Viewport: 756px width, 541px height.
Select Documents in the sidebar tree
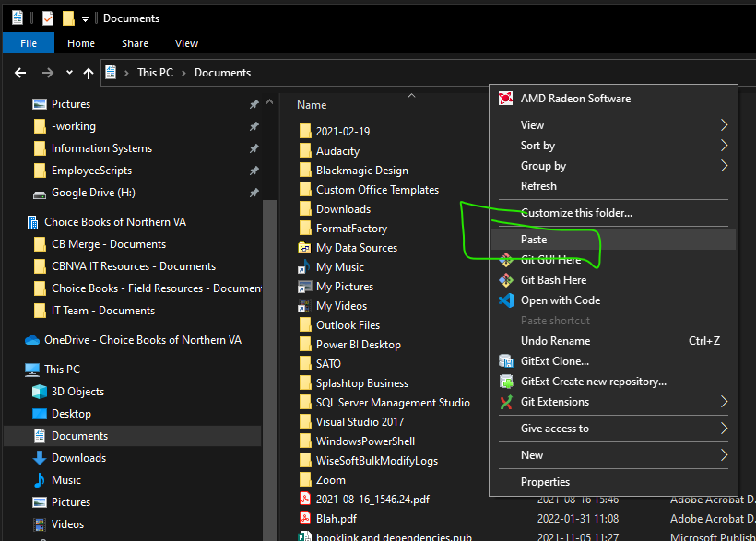133,436
